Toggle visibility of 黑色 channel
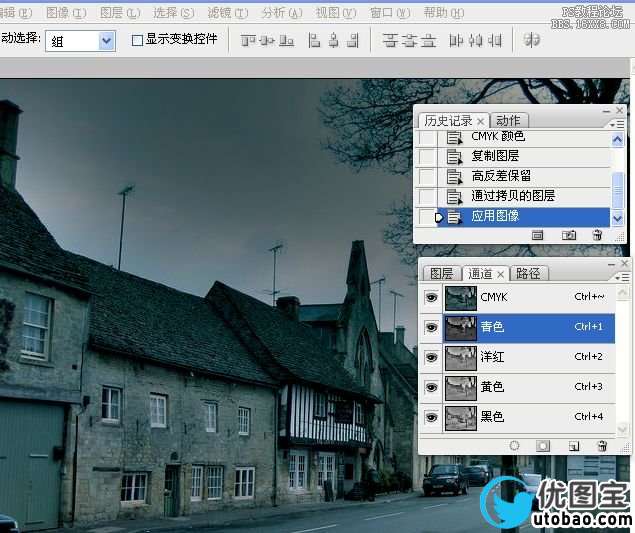635x533 pixels. point(431,417)
